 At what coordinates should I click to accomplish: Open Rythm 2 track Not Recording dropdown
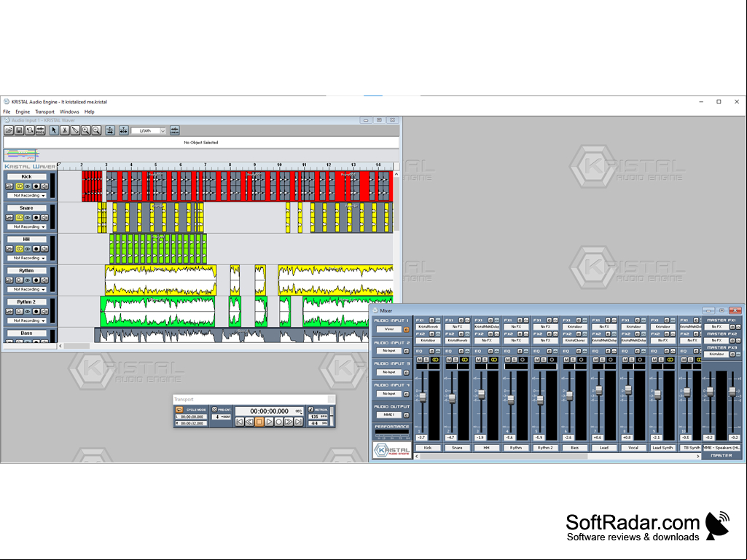pyautogui.click(x=27, y=320)
